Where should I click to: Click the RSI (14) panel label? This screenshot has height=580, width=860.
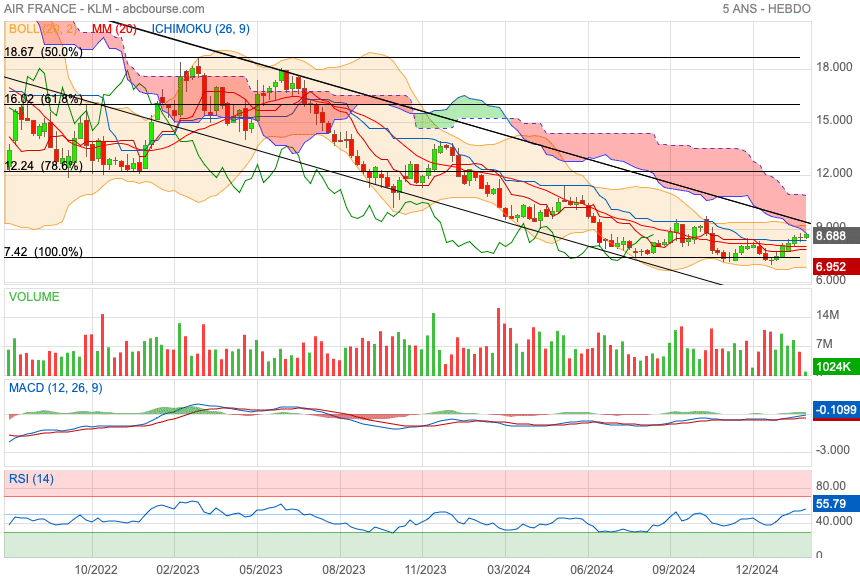(x=31, y=479)
